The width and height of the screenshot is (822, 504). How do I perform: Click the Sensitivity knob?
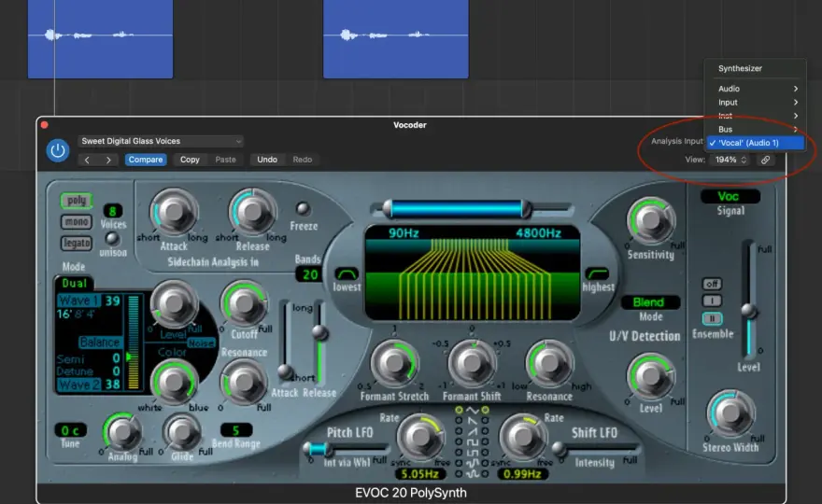click(x=651, y=220)
